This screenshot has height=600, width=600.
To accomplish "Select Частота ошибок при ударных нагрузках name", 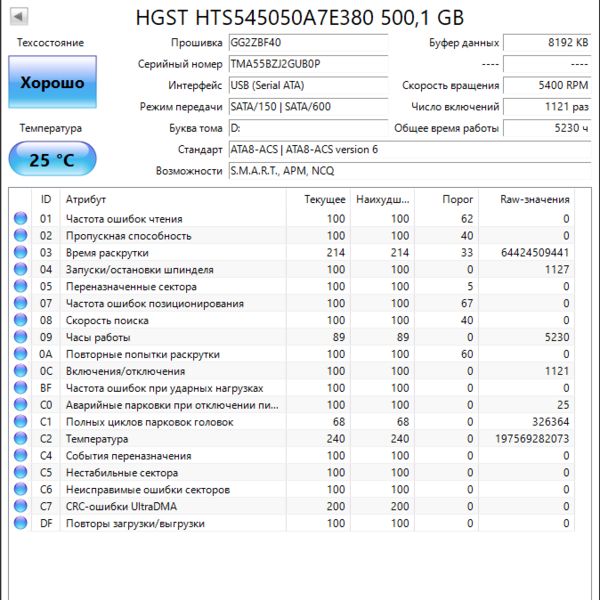I will tap(165, 388).
